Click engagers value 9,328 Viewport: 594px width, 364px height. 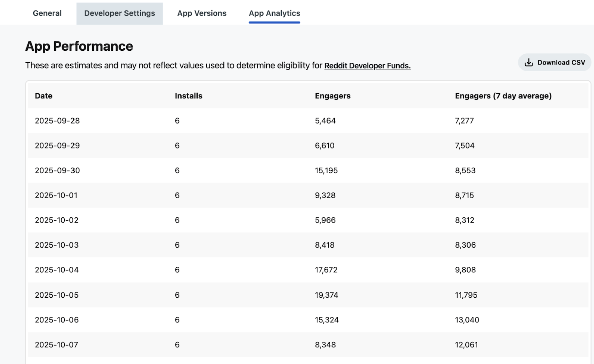tap(325, 195)
